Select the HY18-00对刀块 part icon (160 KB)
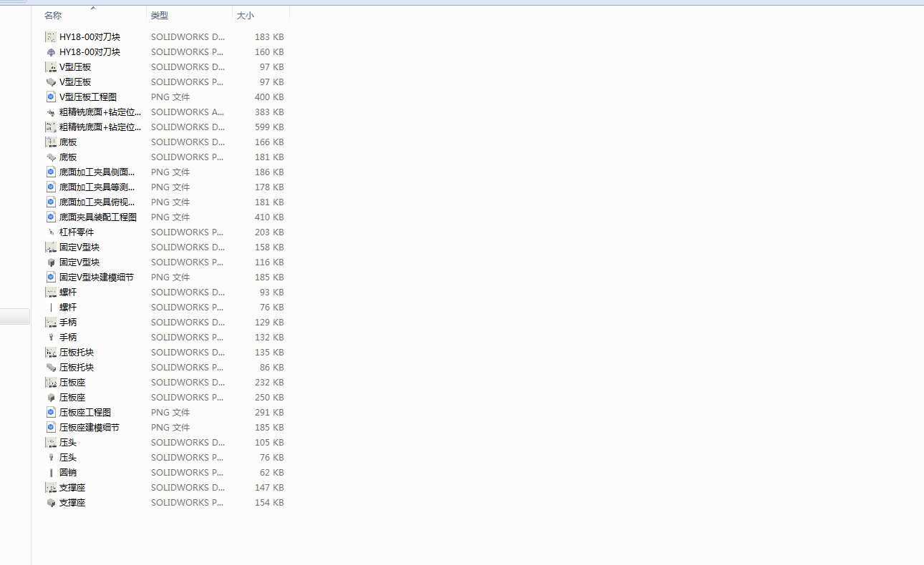 point(51,51)
